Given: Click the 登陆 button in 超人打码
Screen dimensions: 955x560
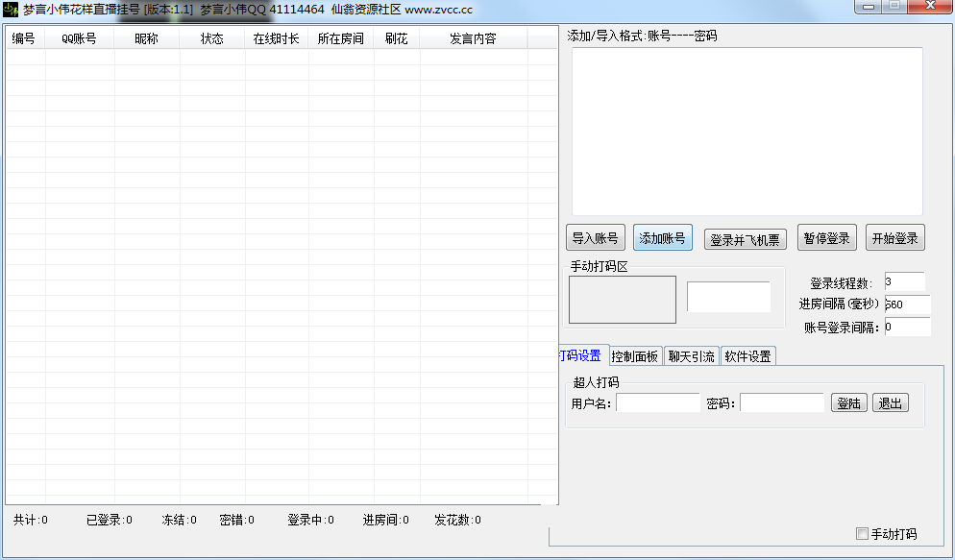Looking at the screenshot, I should pyautogui.click(x=848, y=403).
